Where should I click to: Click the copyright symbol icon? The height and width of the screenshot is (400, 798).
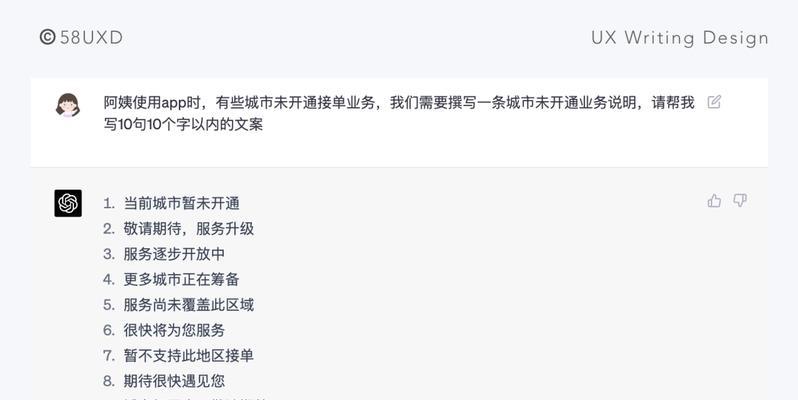point(47,37)
